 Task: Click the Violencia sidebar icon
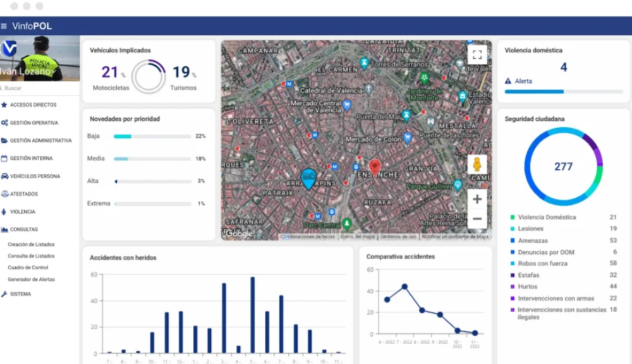4,211
